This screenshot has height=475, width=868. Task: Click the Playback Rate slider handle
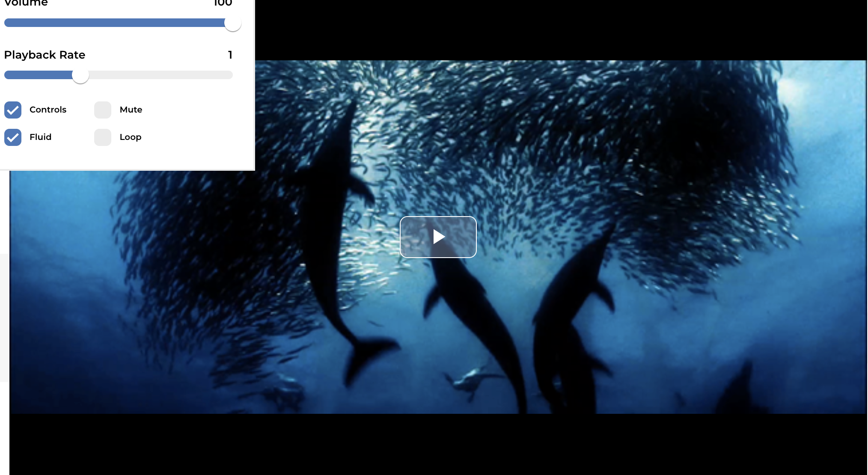click(80, 75)
